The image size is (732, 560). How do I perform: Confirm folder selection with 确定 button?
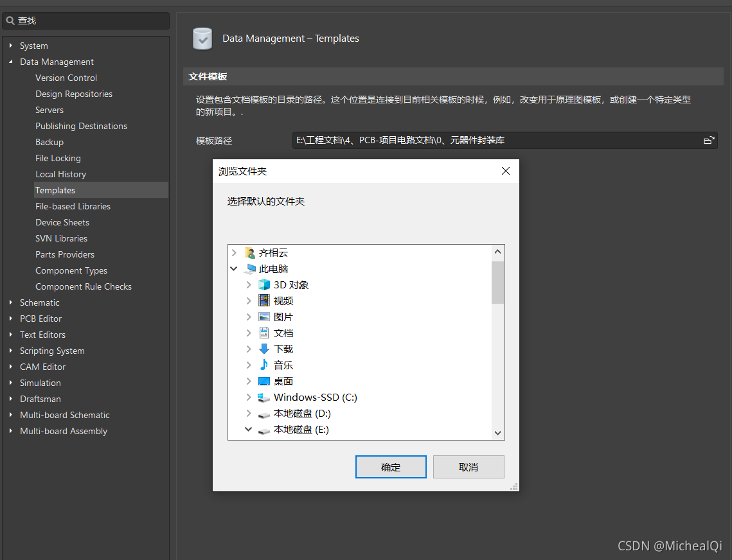pyautogui.click(x=391, y=467)
